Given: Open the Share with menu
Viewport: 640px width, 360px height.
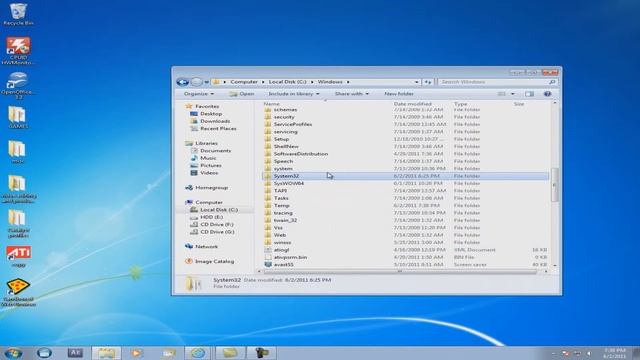Looking at the screenshot, I should click(351, 94).
